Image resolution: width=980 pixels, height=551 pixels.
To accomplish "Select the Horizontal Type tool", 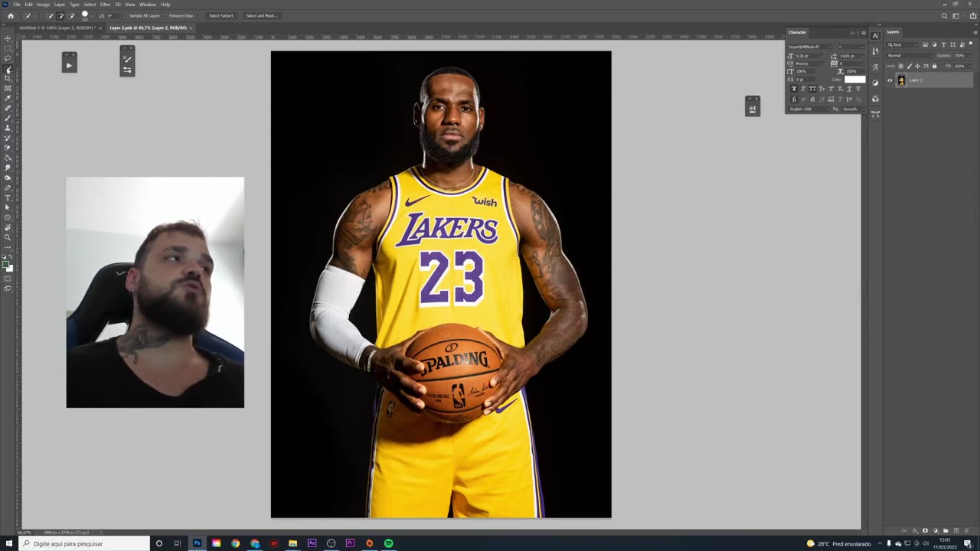I will pos(8,197).
